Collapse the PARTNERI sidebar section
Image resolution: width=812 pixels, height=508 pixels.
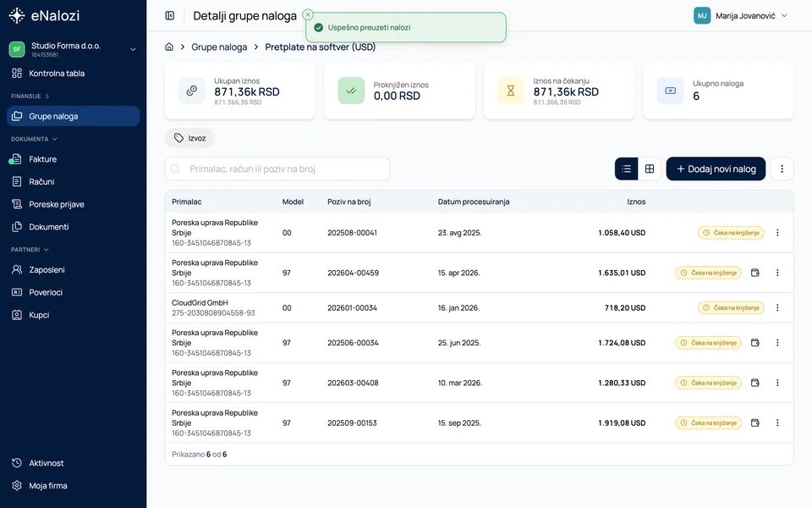tap(30, 249)
